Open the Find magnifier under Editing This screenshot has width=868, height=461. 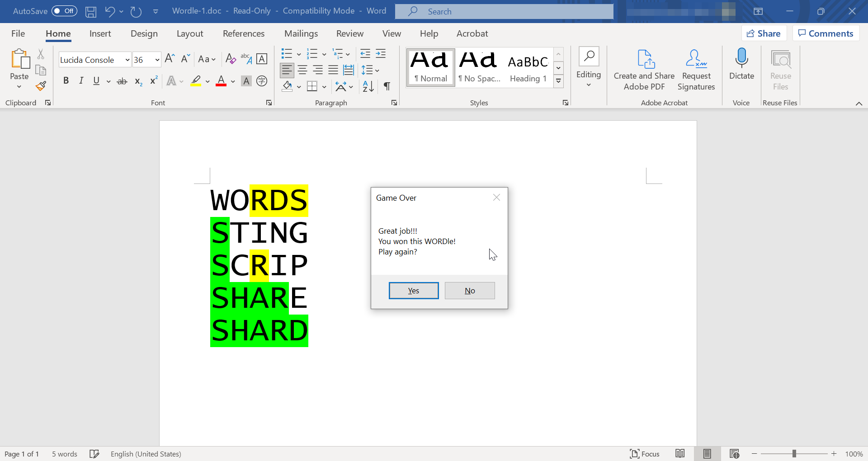tap(589, 56)
